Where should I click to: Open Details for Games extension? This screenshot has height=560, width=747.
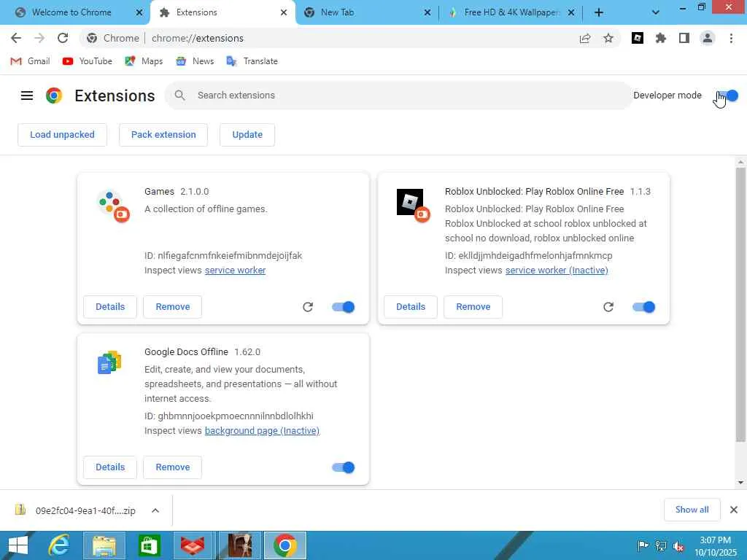point(110,307)
